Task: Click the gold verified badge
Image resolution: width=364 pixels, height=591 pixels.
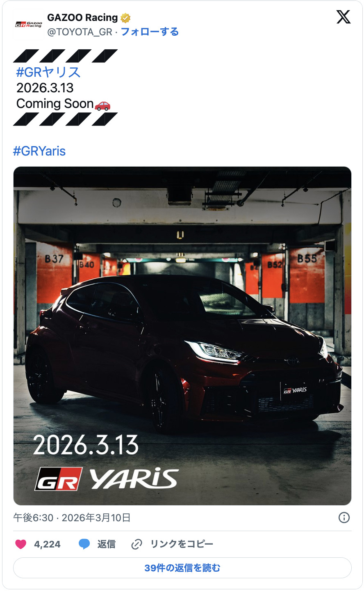Action: click(125, 18)
